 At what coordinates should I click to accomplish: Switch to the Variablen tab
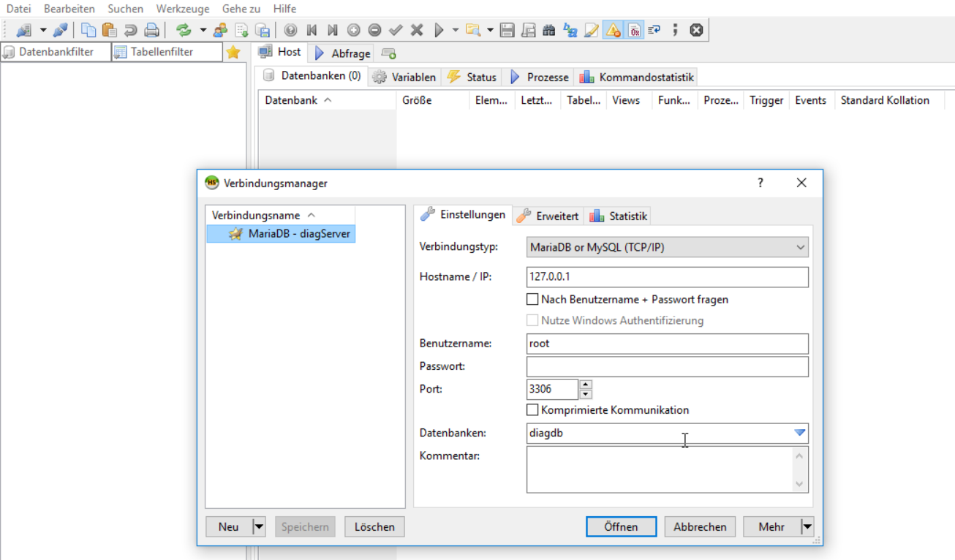point(404,77)
